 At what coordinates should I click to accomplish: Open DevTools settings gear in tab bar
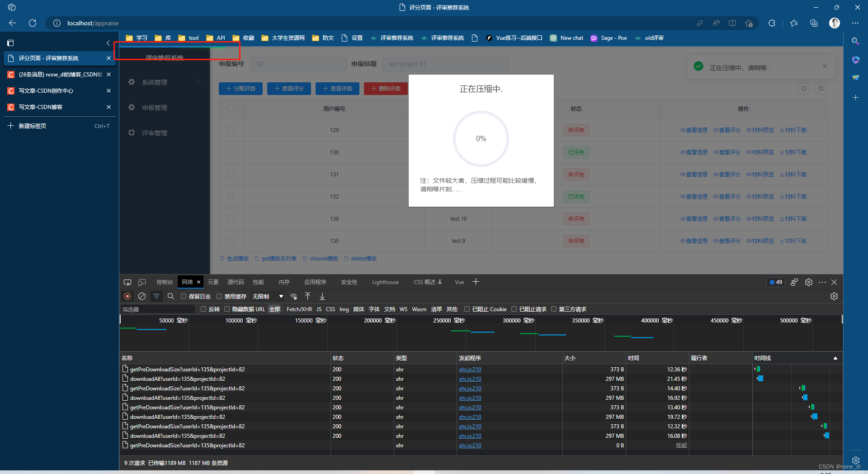[x=809, y=282]
